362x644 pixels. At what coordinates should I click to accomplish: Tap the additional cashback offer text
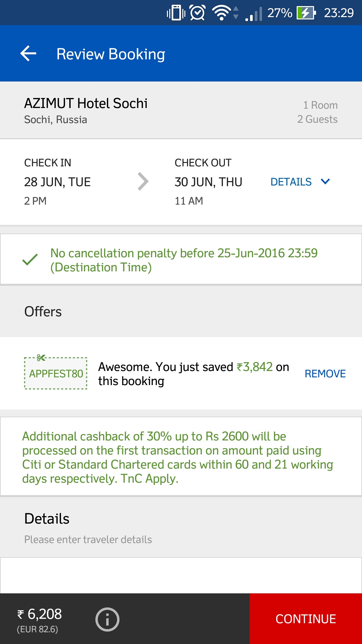click(x=178, y=457)
